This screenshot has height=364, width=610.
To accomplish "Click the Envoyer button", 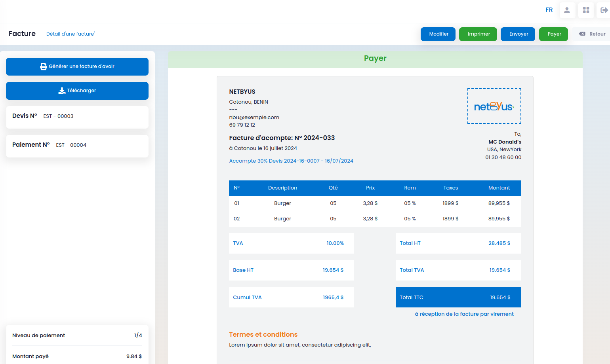I will pos(518,34).
